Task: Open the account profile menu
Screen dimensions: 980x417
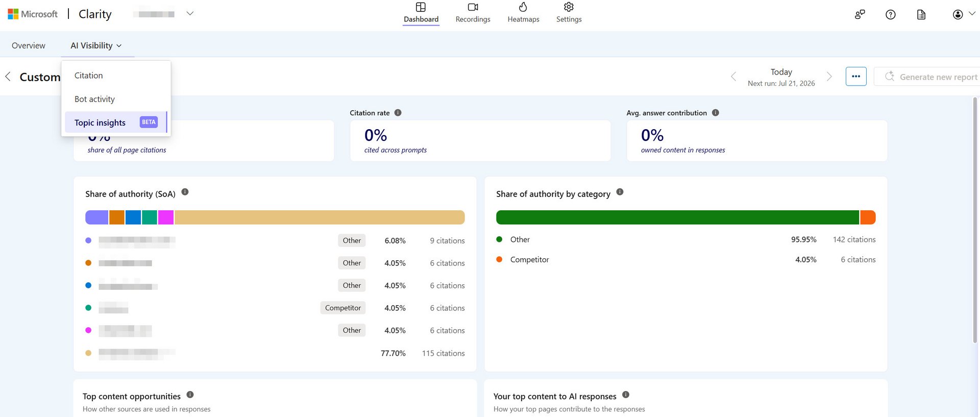Action: 958,14
